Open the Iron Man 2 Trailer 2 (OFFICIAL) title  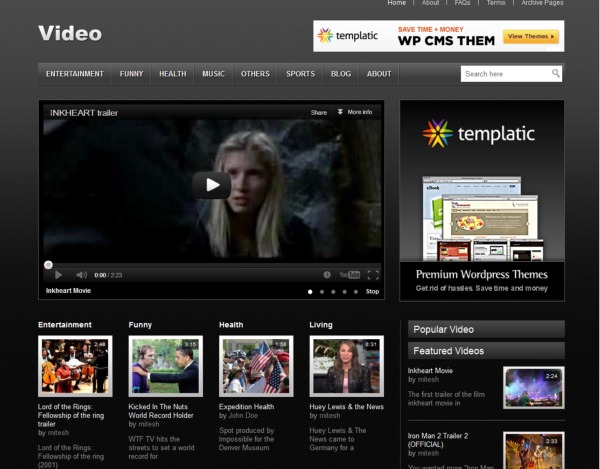pyautogui.click(x=438, y=440)
